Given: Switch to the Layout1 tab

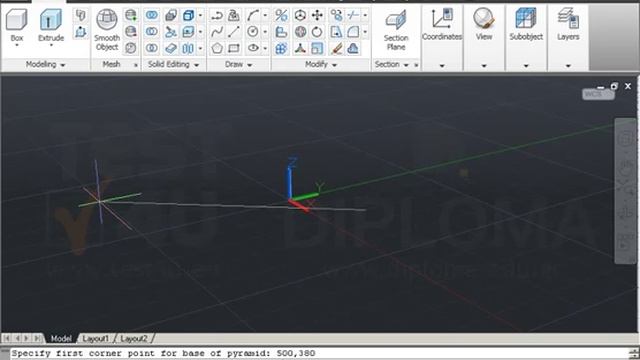Looking at the screenshot, I should 96,338.
